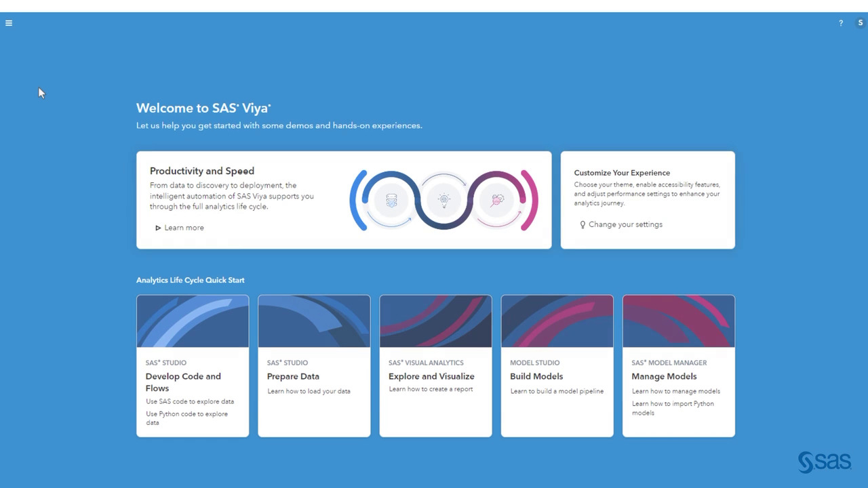868x488 pixels.
Task: Click the Manage Models card image
Action: (x=679, y=321)
